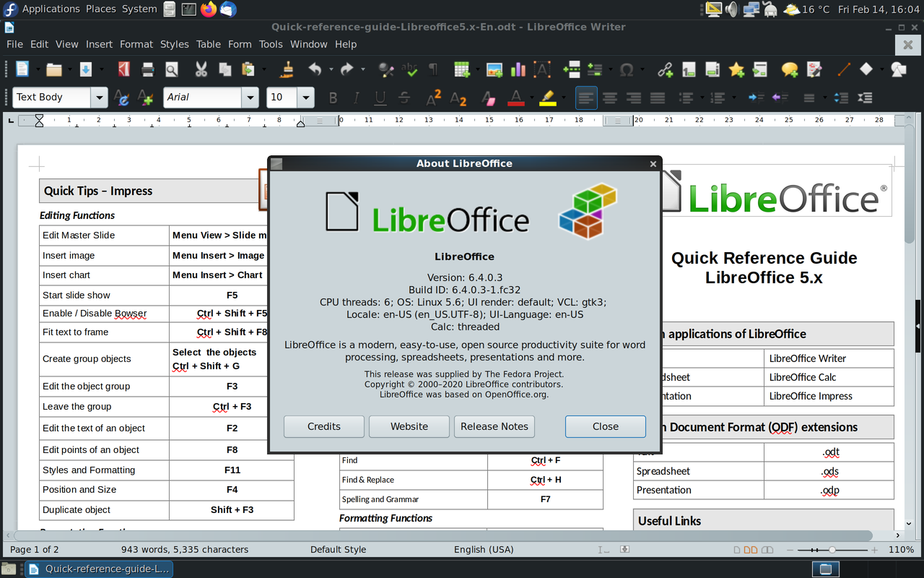Toggle Bold formatting
The height and width of the screenshot is (578, 924).
point(333,98)
